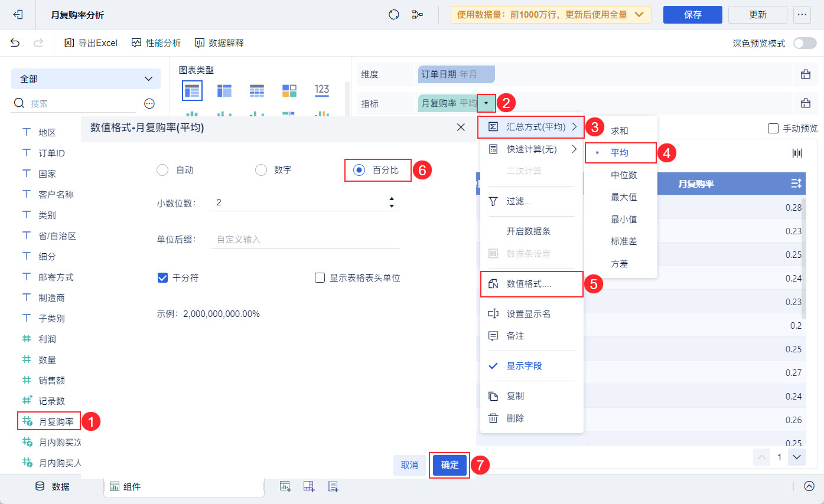The height and width of the screenshot is (504, 824).
Task: Expand the 快速计算(无) submenu
Action: [532, 149]
